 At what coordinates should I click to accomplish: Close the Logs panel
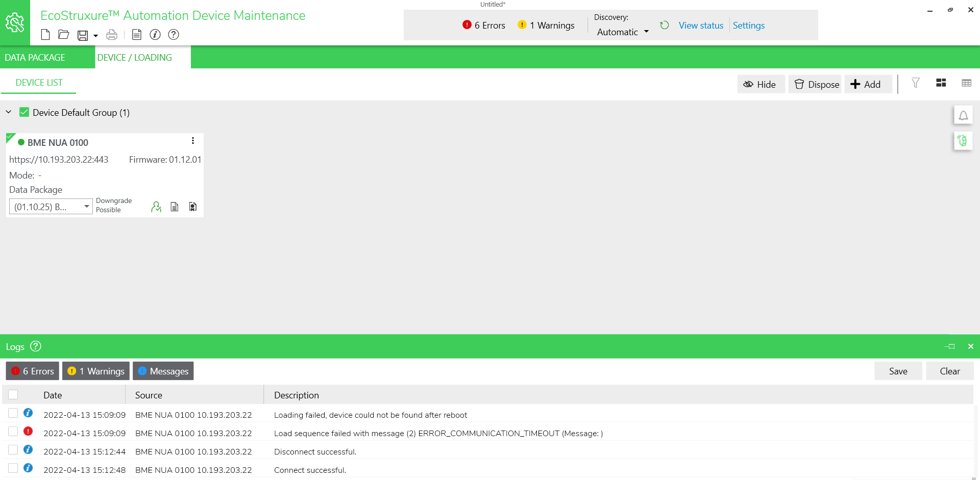pos(971,346)
